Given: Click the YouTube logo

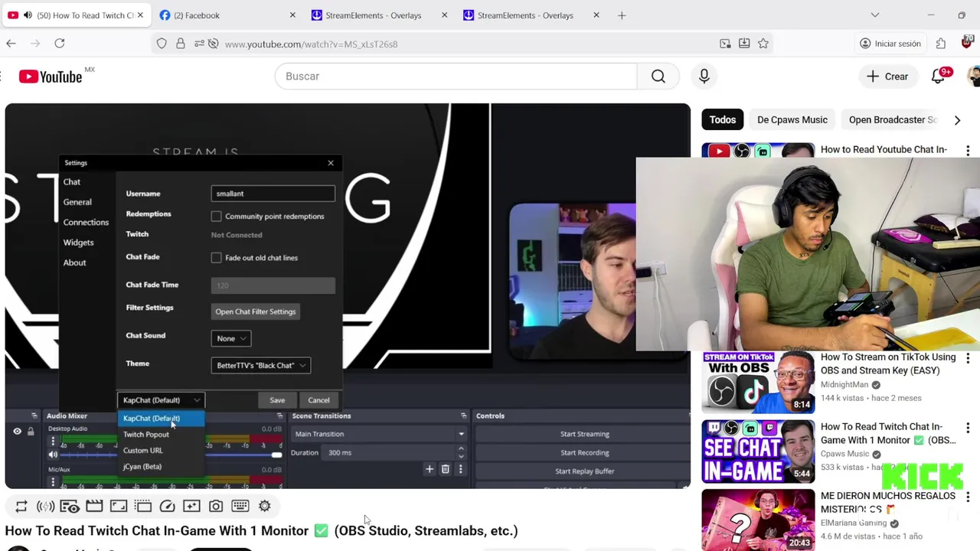Looking at the screenshot, I should 51,77.
